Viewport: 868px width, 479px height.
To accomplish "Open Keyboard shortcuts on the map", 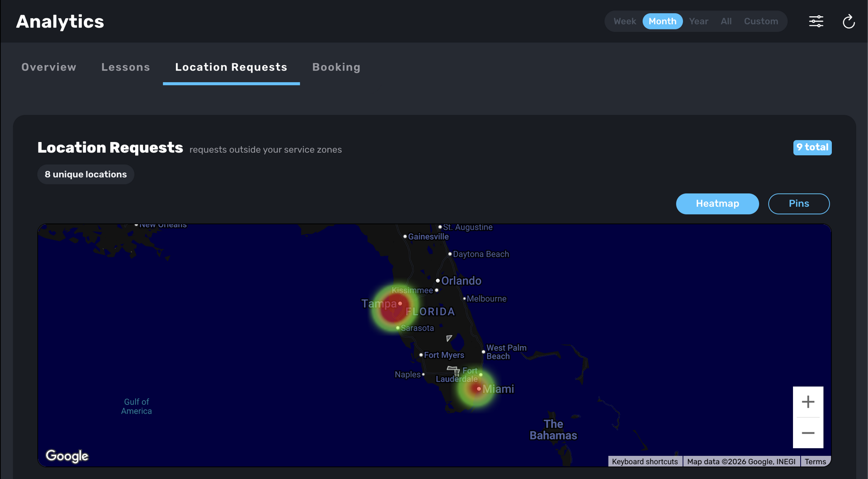I will tap(645, 461).
